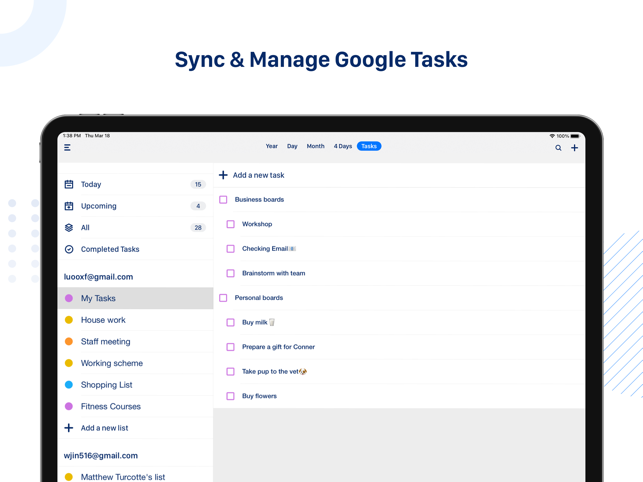This screenshot has width=643, height=482.
Task: Click the blue dot of Shopping List
Action: [x=69, y=385]
